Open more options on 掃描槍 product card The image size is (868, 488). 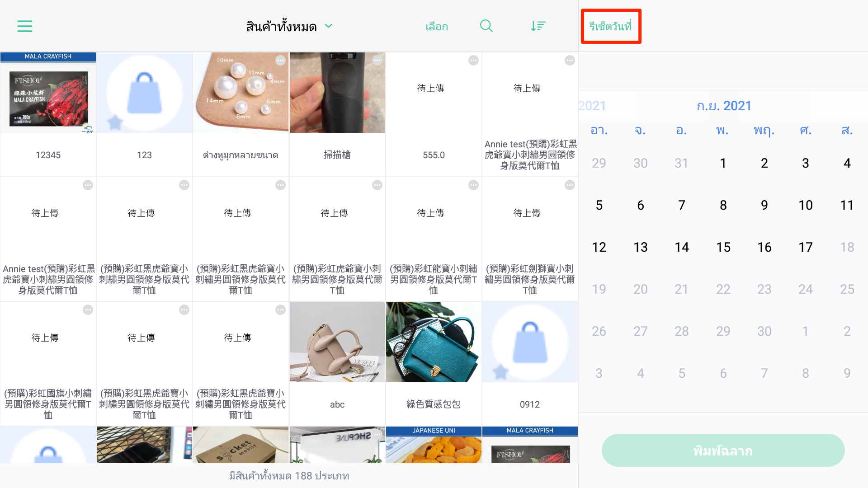coord(377,61)
